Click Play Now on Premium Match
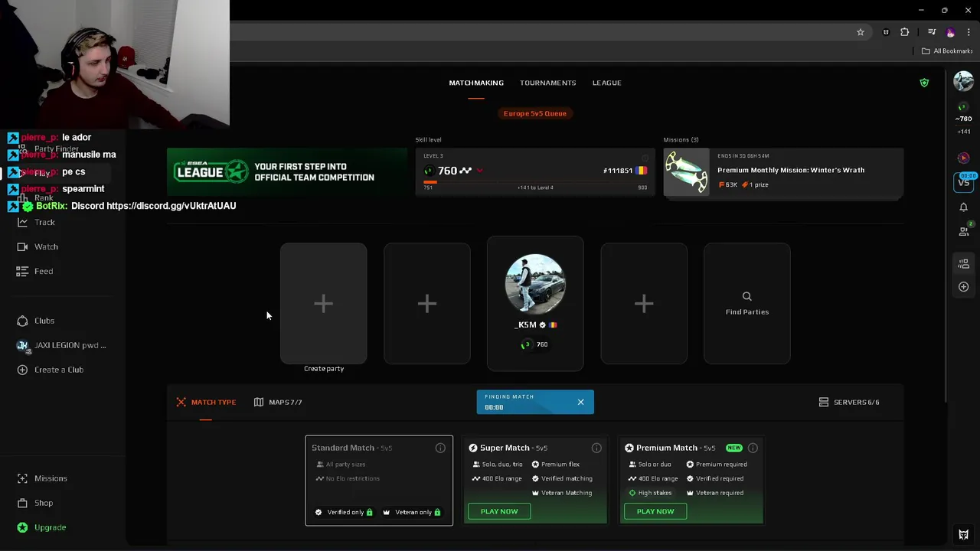This screenshot has width=980, height=551. 655,511
